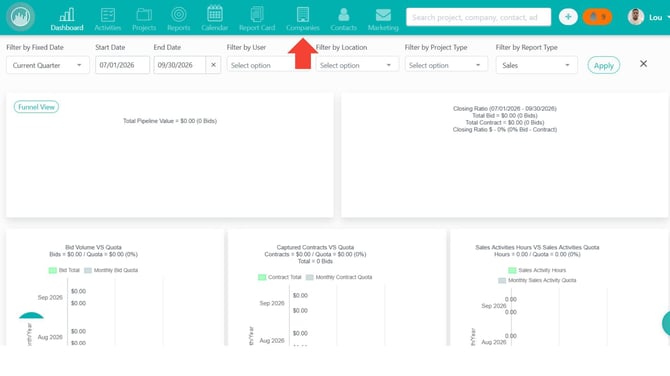Click Captured Contracts VS Quota title
Viewport: 670px width, 376px height.
315,247
